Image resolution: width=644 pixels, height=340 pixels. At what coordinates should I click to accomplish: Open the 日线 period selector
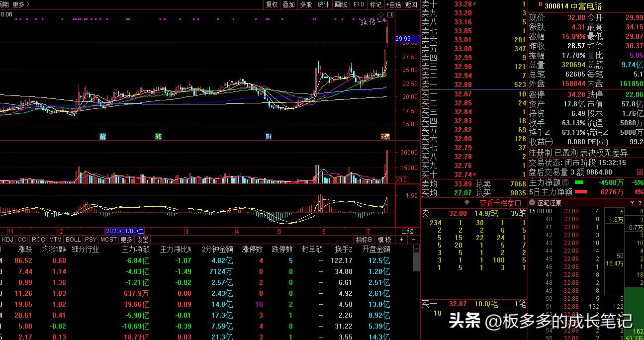407,231
